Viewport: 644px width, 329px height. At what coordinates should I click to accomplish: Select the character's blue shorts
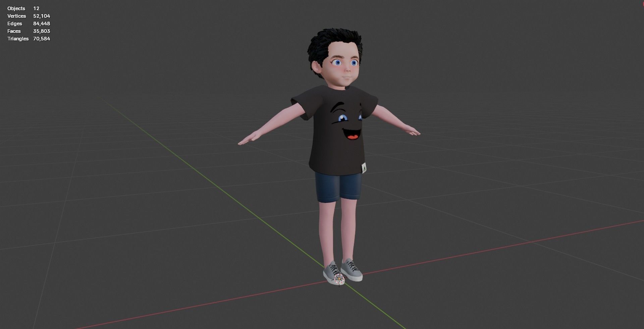338,187
